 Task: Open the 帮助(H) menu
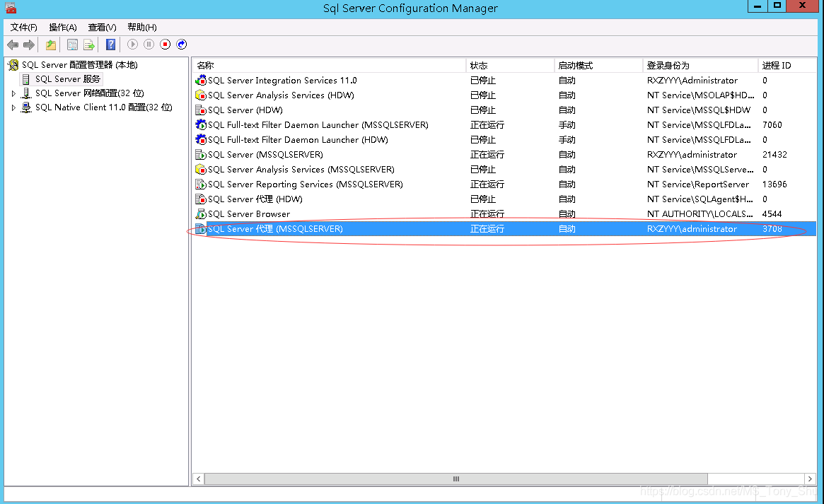click(142, 28)
